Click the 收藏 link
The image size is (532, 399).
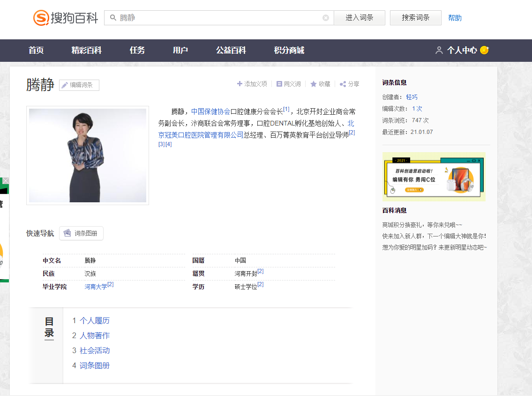pyautogui.click(x=320, y=84)
